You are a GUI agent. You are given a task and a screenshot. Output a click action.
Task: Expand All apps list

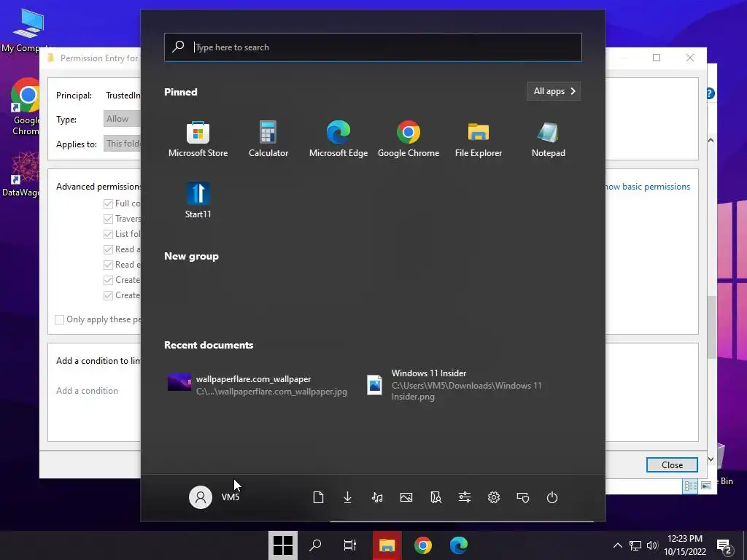(554, 91)
